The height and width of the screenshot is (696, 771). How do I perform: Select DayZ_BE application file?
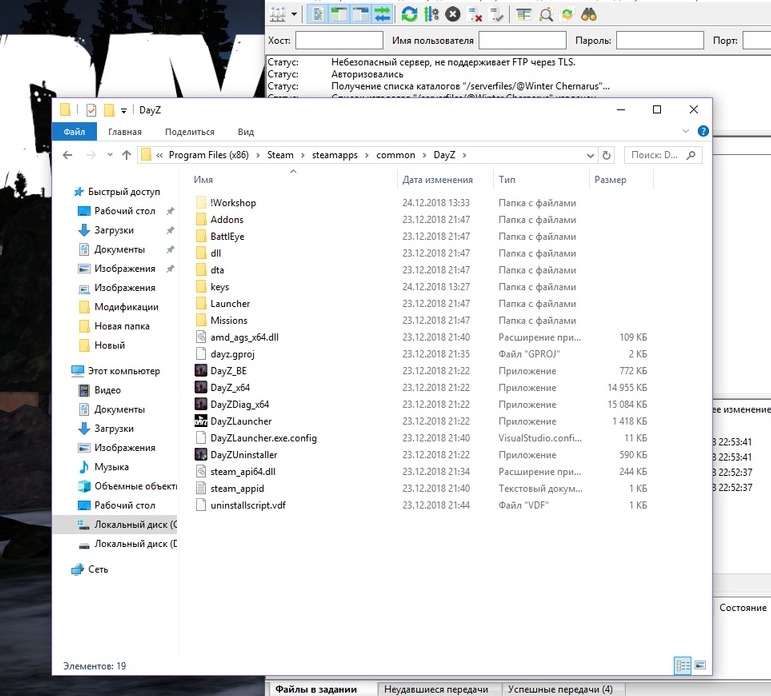pos(228,371)
